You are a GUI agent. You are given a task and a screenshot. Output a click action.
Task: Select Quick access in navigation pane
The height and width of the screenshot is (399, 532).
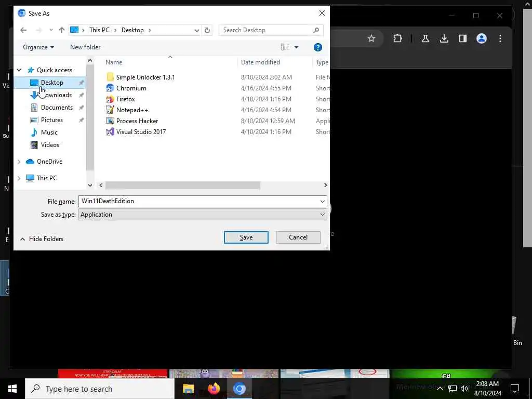click(54, 70)
